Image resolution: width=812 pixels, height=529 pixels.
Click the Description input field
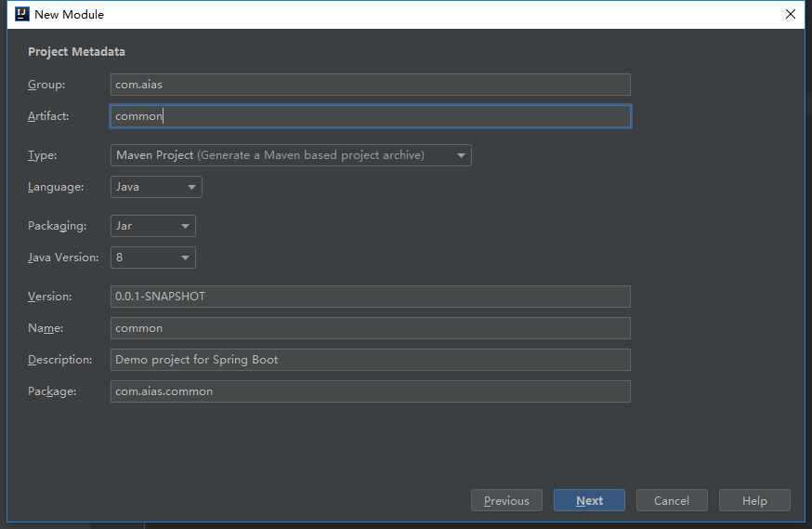pyautogui.click(x=370, y=360)
